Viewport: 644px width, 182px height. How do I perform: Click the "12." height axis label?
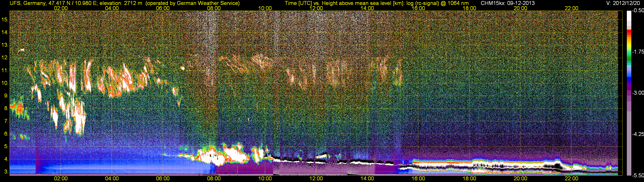[x=5, y=58]
